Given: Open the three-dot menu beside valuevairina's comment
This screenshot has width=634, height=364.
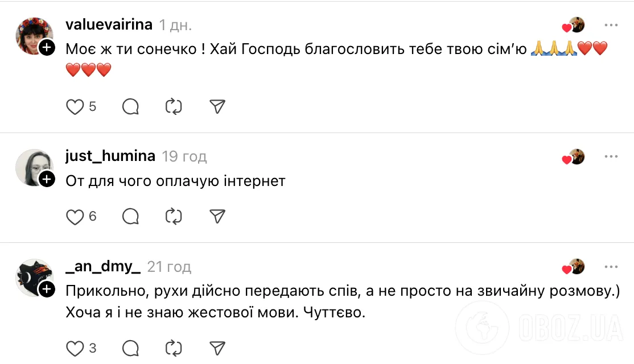Looking at the screenshot, I should pos(611,24).
